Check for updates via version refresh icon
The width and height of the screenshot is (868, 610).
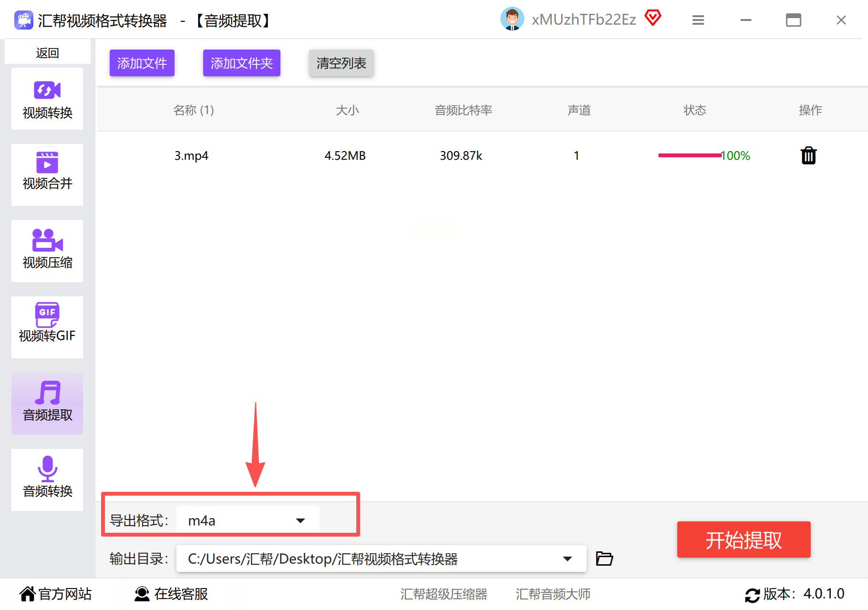point(752,595)
